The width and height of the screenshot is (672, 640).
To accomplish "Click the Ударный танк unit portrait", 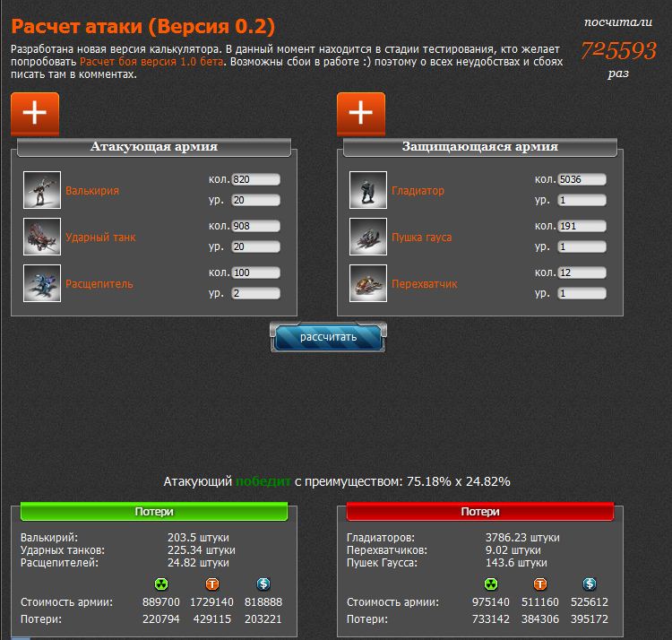I will [42, 237].
